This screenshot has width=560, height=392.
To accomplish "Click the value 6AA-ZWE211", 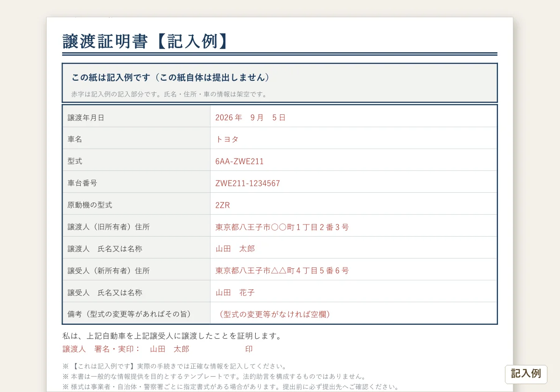I will pos(239,161).
